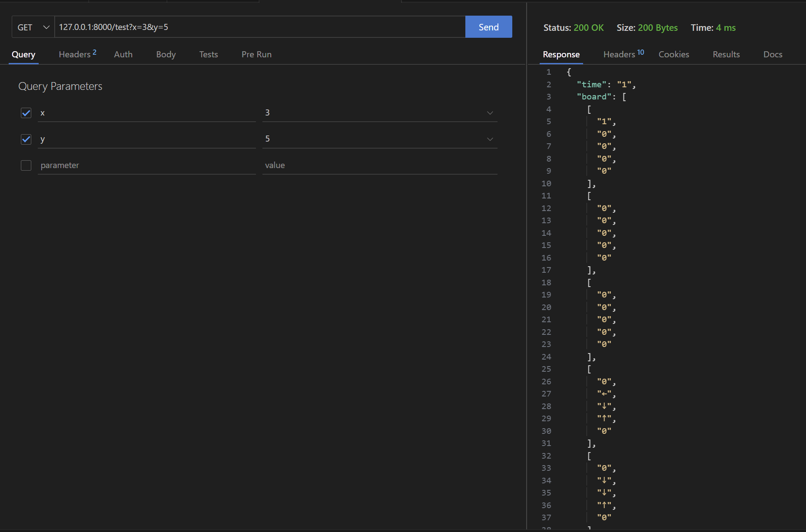Image resolution: width=806 pixels, height=532 pixels.
Task: Open the Body tab
Action: (x=166, y=54)
